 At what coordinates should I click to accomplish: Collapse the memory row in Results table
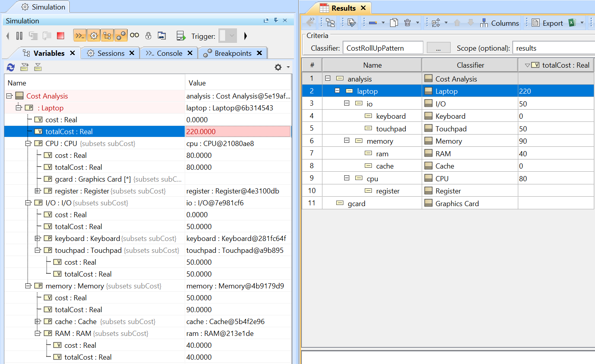click(347, 141)
